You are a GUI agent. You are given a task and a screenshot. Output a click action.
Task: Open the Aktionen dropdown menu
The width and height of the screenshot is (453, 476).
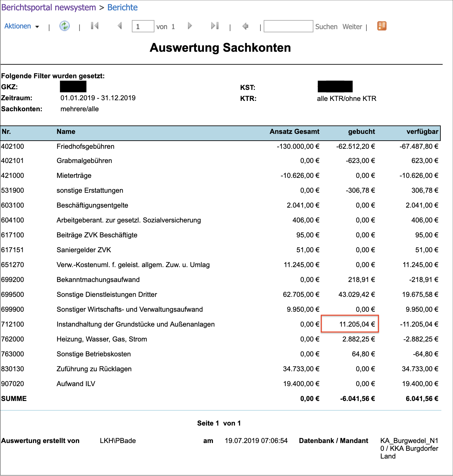click(x=22, y=27)
